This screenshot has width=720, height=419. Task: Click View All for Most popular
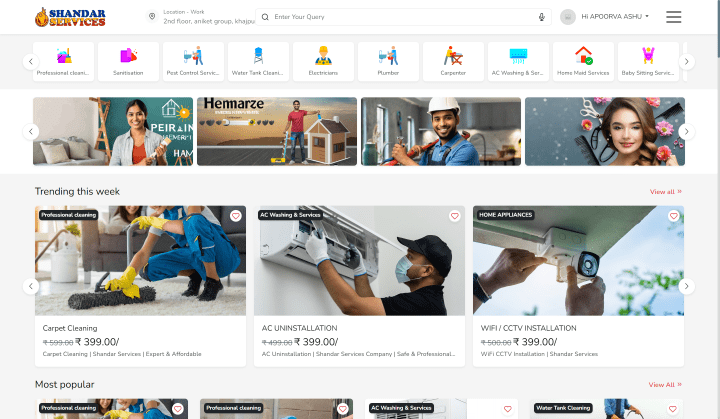pyautogui.click(x=665, y=384)
